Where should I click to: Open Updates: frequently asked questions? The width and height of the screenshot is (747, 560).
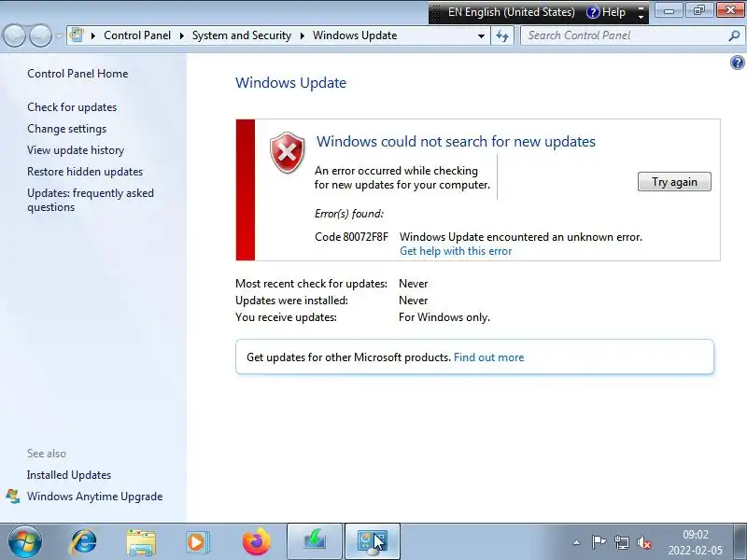click(x=91, y=200)
